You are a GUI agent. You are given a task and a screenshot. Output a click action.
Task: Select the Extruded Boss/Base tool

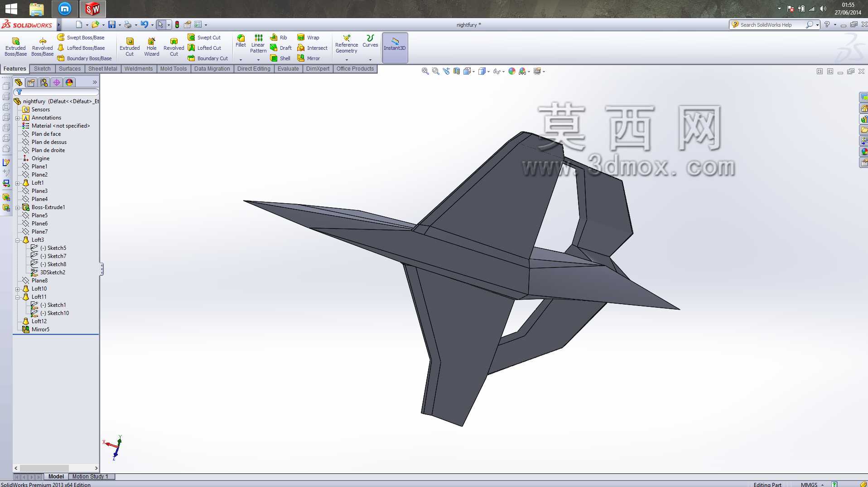point(15,47)
